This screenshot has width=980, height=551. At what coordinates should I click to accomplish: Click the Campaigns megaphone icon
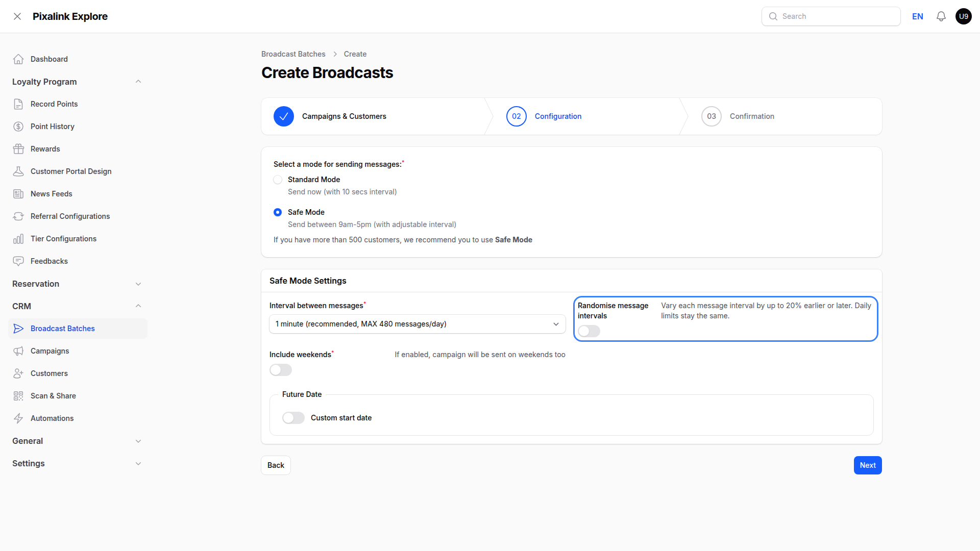click(x=18, y=351)
